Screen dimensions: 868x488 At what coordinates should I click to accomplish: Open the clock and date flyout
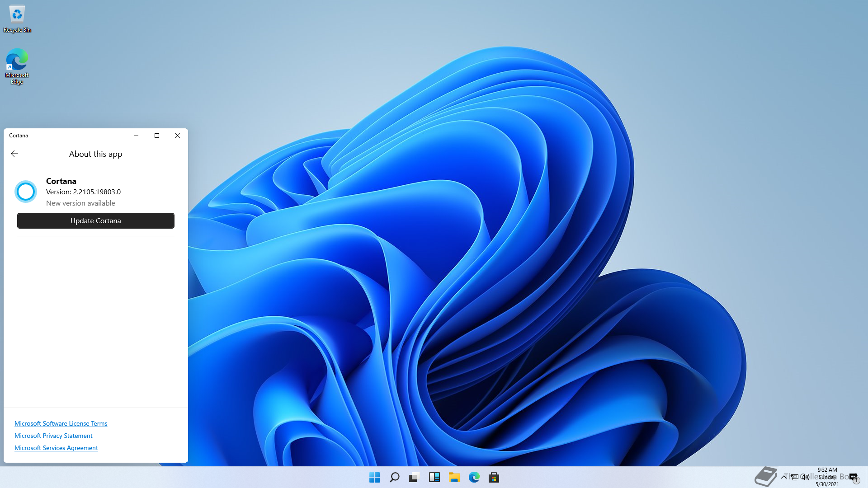point(827,477)
